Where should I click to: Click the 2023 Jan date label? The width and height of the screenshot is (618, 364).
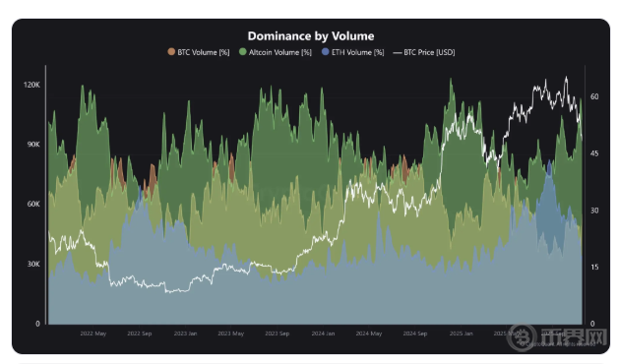[185, 334]
